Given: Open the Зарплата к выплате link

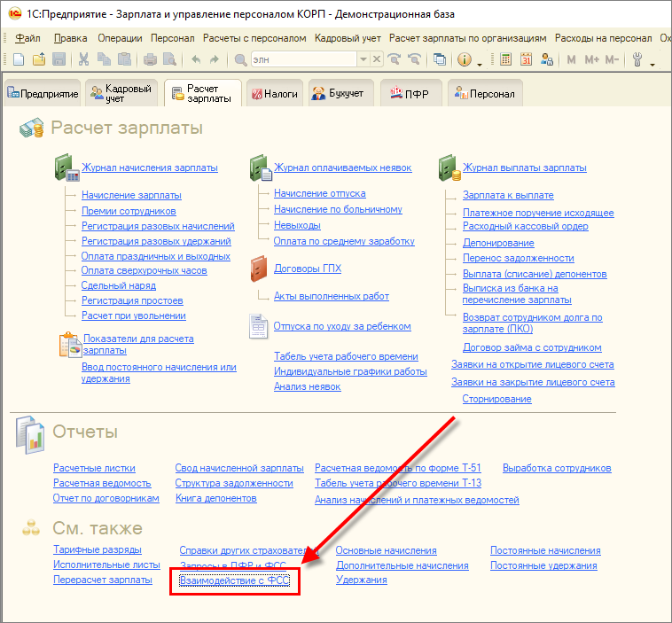Looking at the screenshot, I should click(508, 195).
